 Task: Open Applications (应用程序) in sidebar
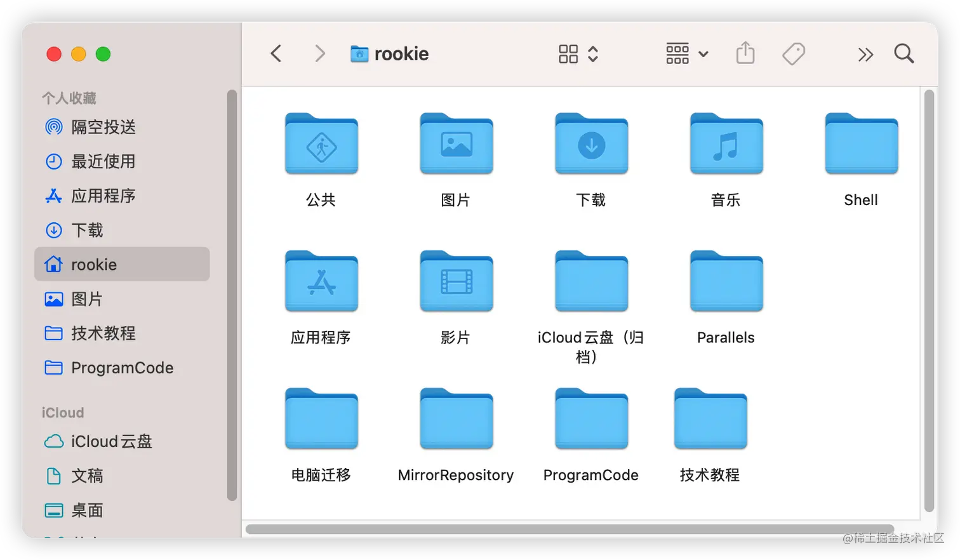point(122,196)
